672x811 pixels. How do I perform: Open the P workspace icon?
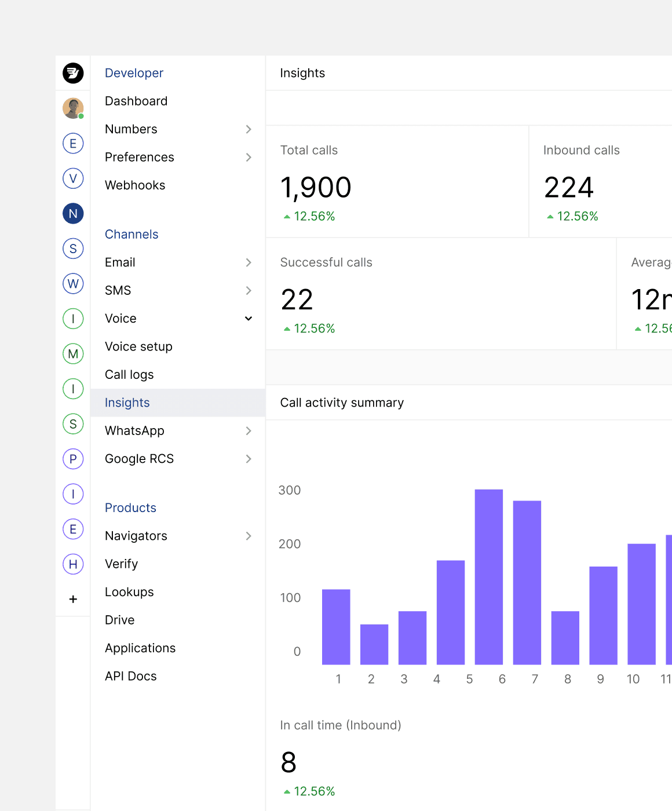pos(73,459)
